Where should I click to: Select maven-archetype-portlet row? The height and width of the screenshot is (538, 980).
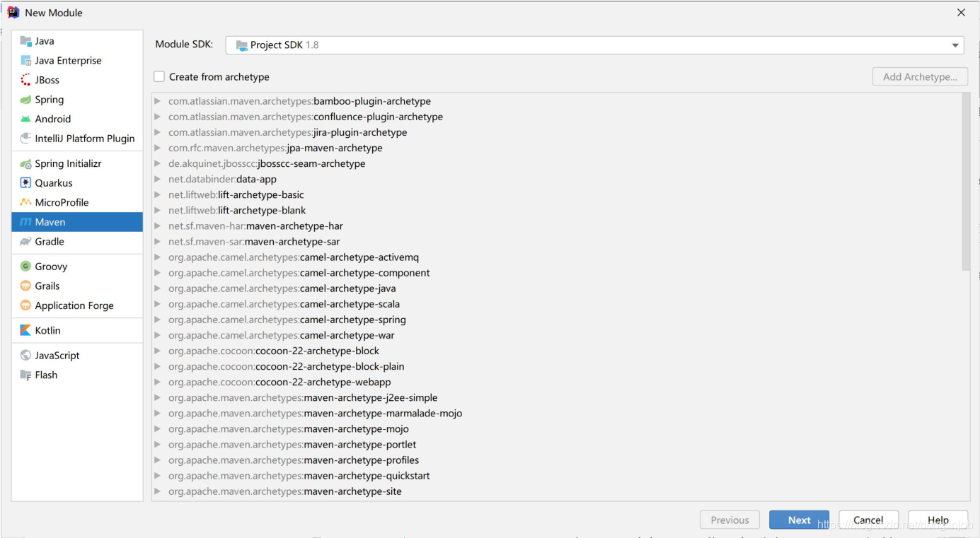click(x=556, y=445)
